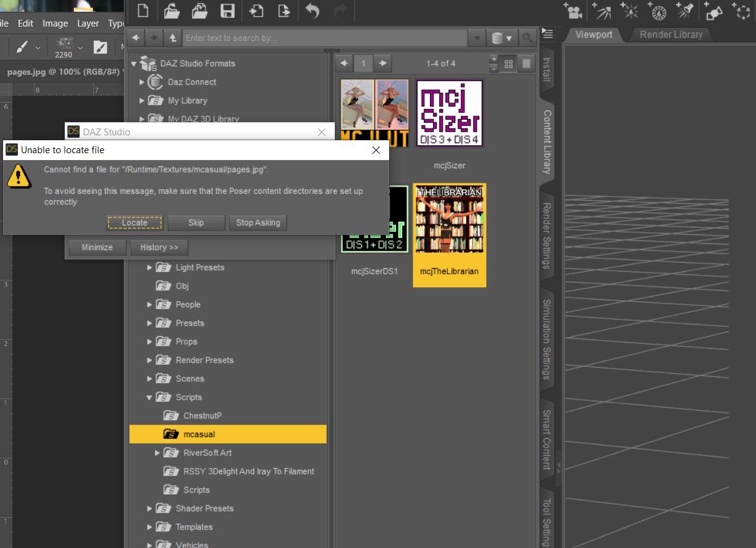This screenshot has height=548, width=756.
Task: Open the Install side tab
Action: point(547,69)
